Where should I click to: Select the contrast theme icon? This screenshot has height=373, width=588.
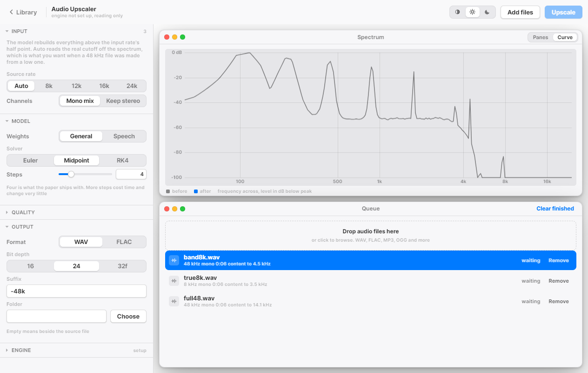(x=457, y=12)
